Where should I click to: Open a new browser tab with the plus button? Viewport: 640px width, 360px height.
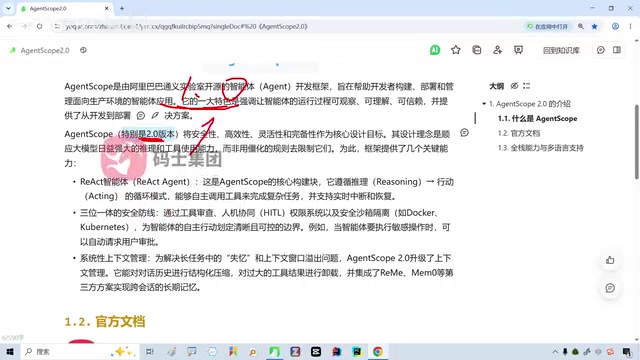click(x=122, y=8)
